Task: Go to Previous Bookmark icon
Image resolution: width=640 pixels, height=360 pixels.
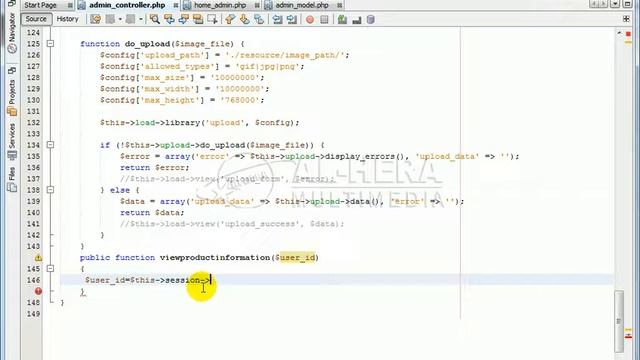Action: [x=230, y=19]
